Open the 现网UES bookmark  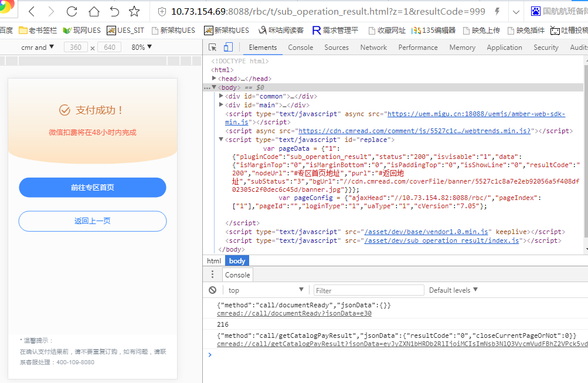[81, 30]
